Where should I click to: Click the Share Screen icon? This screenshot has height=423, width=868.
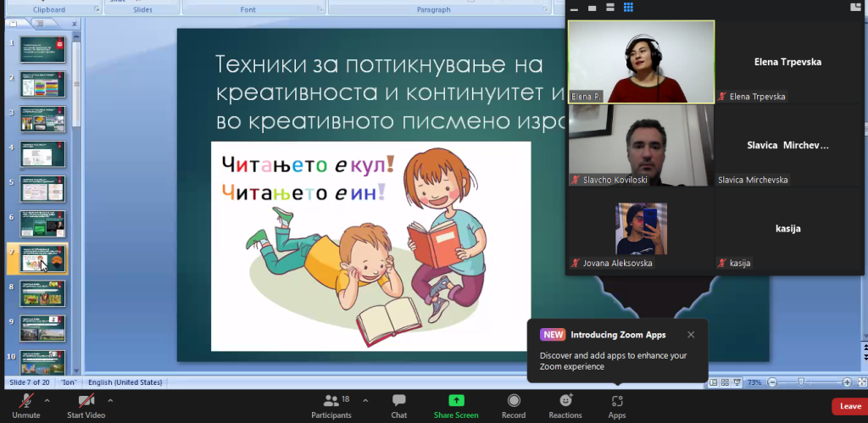pyautogui.click(x=456, y=404)
